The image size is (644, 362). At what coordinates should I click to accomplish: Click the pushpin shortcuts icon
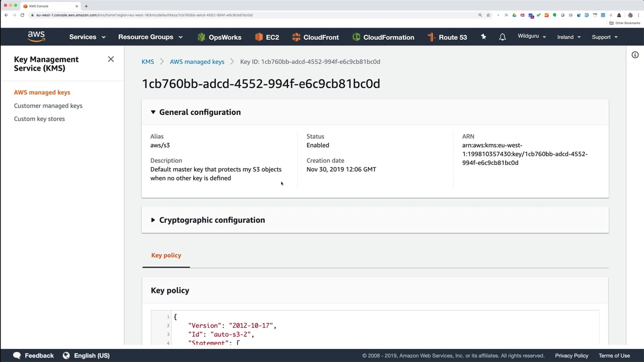point(484,37)
